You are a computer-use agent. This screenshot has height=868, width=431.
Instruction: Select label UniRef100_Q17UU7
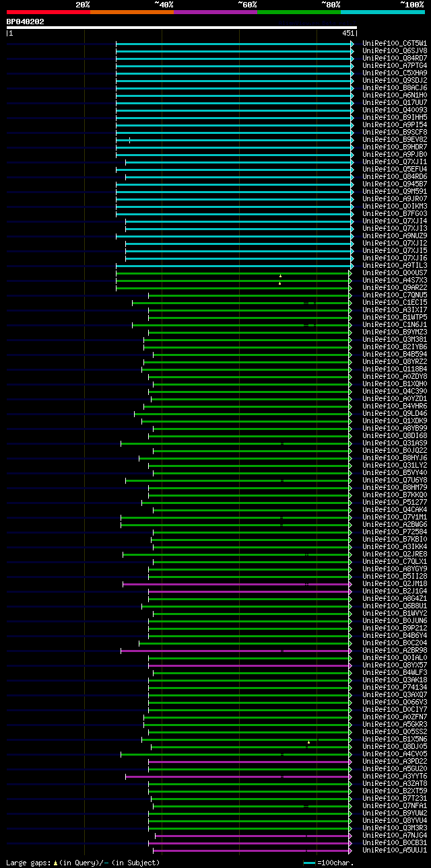[395, 102]
